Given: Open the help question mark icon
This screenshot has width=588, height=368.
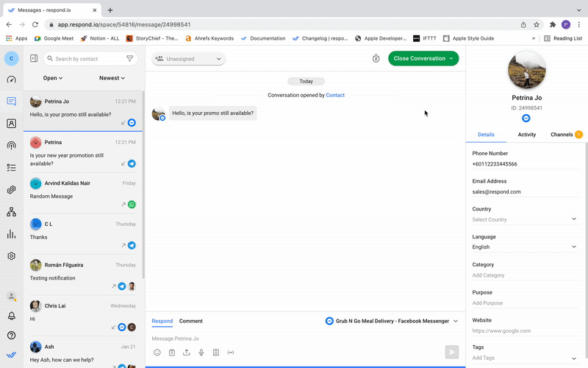Looking at the screenshot, I should (12, 335).
